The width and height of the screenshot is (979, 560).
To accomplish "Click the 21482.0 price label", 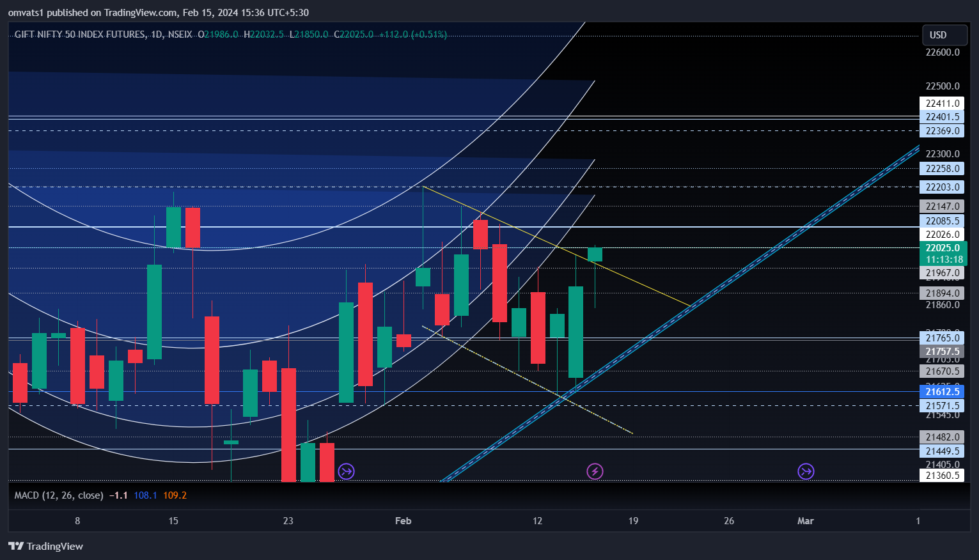I will [x=942, y=437].
